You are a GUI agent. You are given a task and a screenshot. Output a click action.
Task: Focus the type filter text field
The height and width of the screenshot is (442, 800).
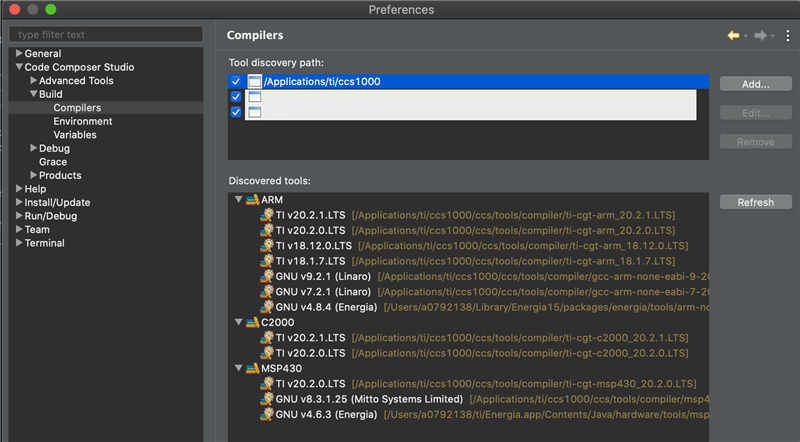point(106,35)
